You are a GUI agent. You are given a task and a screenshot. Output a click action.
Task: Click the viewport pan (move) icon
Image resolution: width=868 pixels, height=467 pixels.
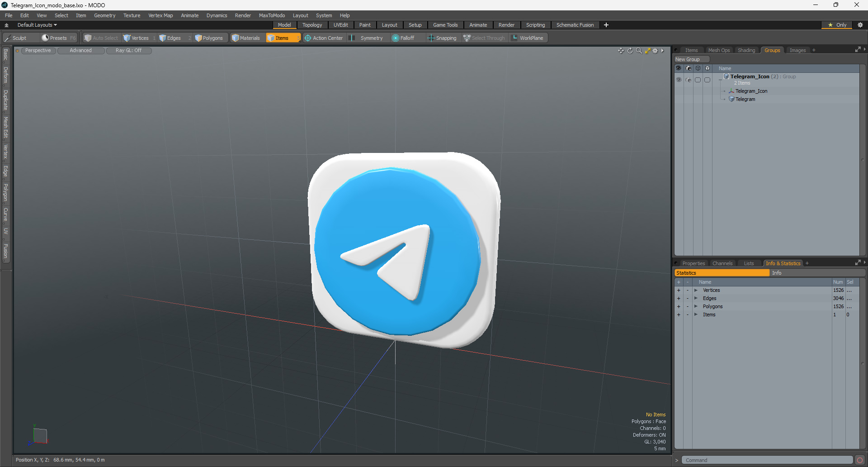coord(621,51)
